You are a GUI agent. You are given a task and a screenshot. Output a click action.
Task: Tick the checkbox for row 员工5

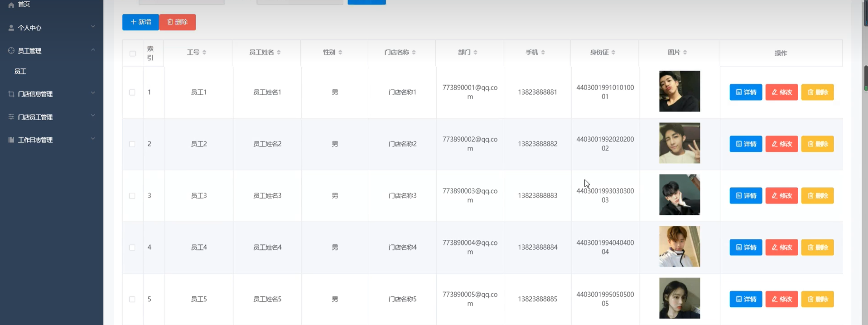tap(132, 299)
